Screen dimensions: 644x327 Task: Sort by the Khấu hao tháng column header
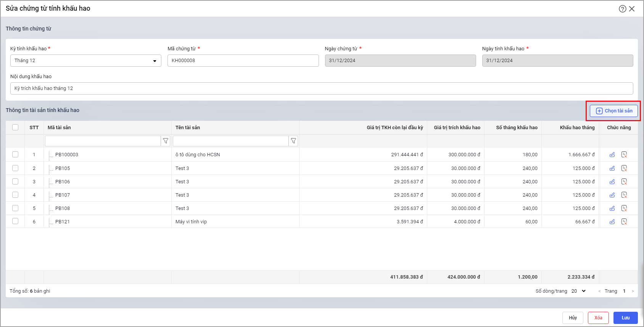[x=577, y=128]
